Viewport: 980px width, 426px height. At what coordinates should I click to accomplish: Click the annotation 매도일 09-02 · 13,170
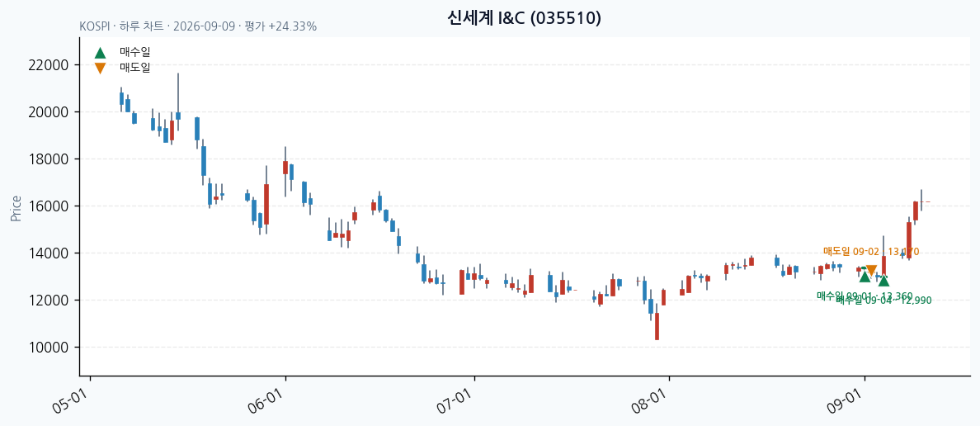(870, 252)
